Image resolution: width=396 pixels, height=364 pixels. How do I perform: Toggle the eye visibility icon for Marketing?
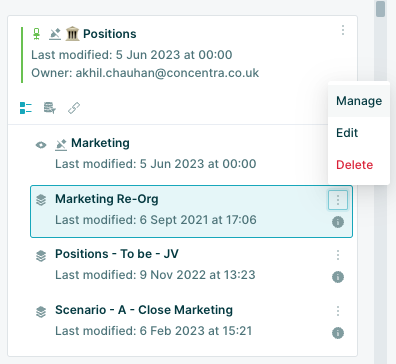pos(41,145)
